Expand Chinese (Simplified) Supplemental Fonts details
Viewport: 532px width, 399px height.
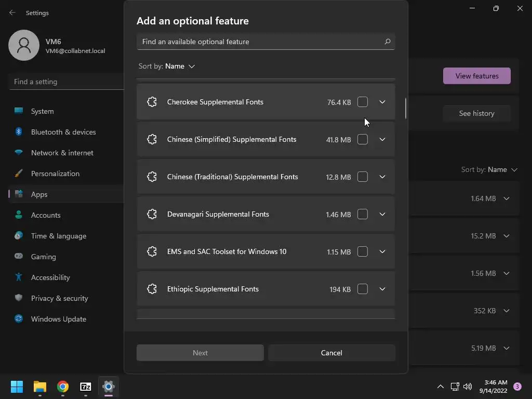[x=382, y=139]
